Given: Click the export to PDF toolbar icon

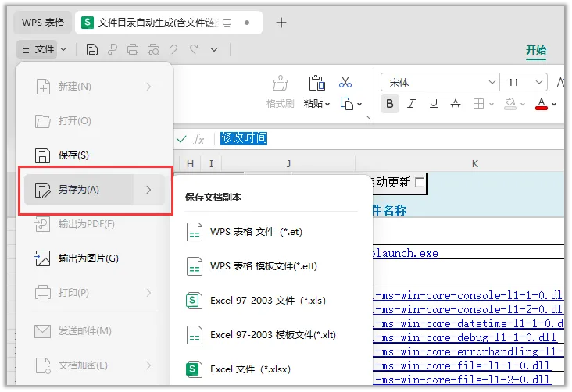Looking at the screenshot, I should [x=113, y=49].
